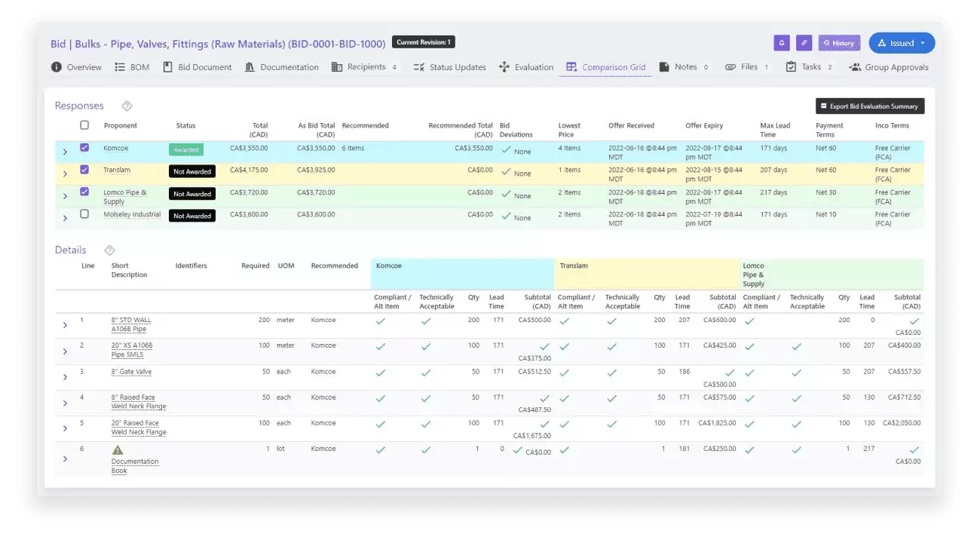The image size is (980, 534).
Task: Open 20" Raised Face Weld Neck Flange
Action: tap(139, 428)
